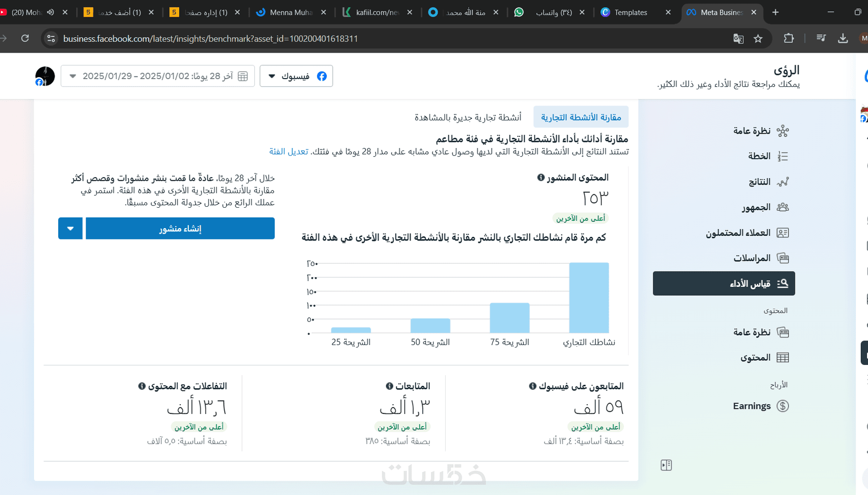Reload the page with refresh icon
Image resolution: width=868 pixels, height=495 pixels.
click(25, 38)
